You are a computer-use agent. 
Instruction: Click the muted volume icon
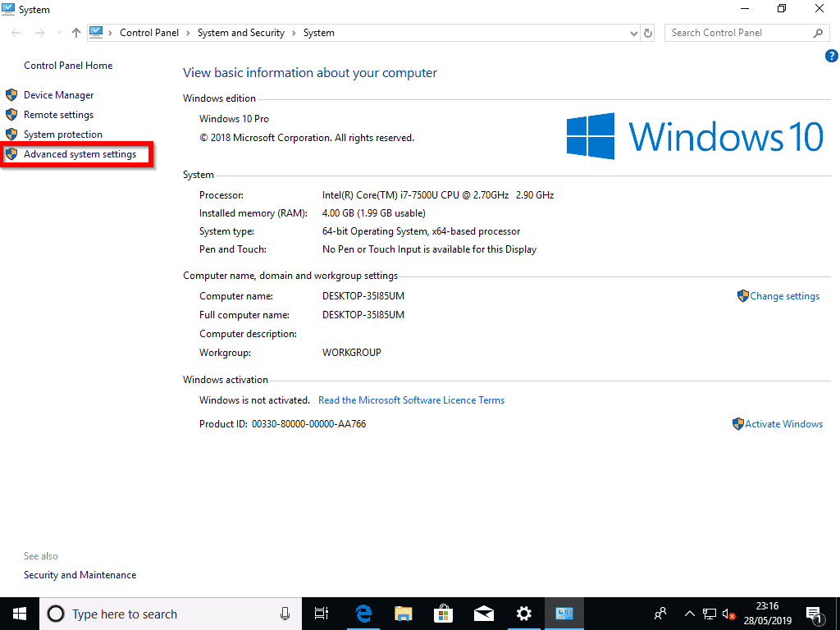click(728, 614)
